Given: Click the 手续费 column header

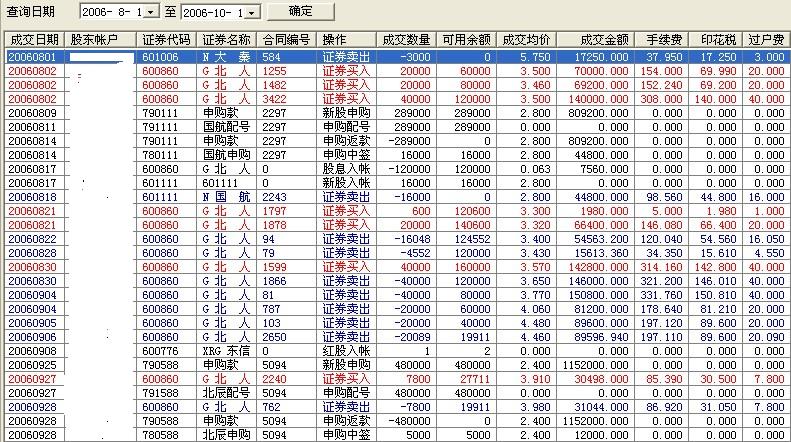Looking at the screenshot, I should point(664,39).
